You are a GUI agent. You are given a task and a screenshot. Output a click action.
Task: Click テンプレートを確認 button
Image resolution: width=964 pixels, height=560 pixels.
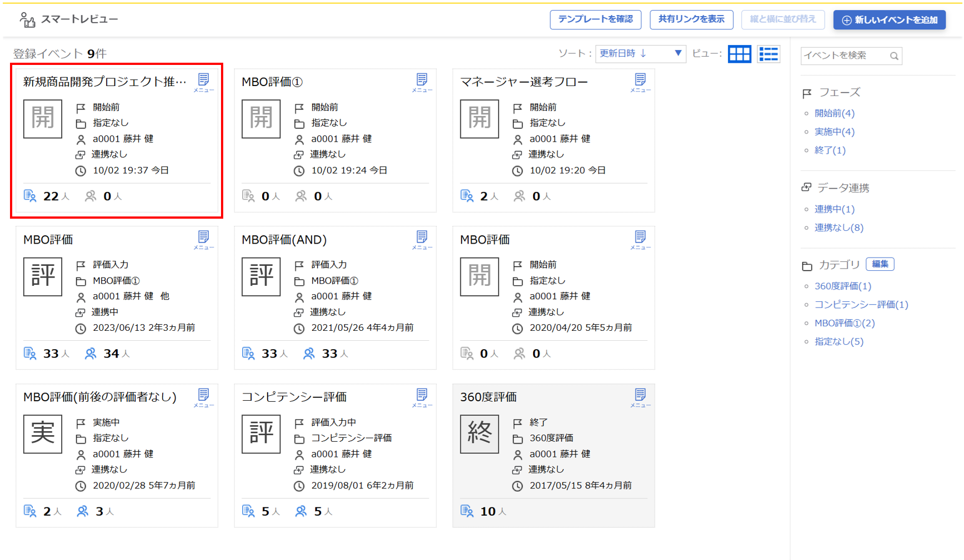point(595,19)
